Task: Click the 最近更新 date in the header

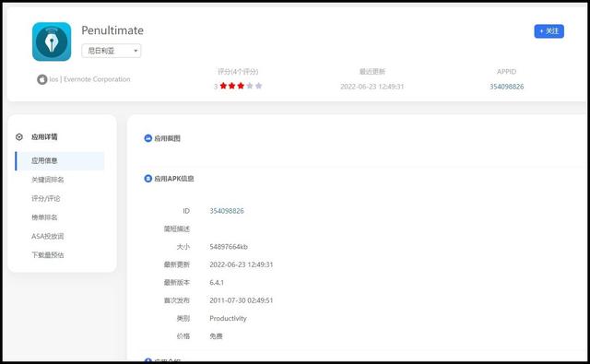Action: tap(372, 87)
